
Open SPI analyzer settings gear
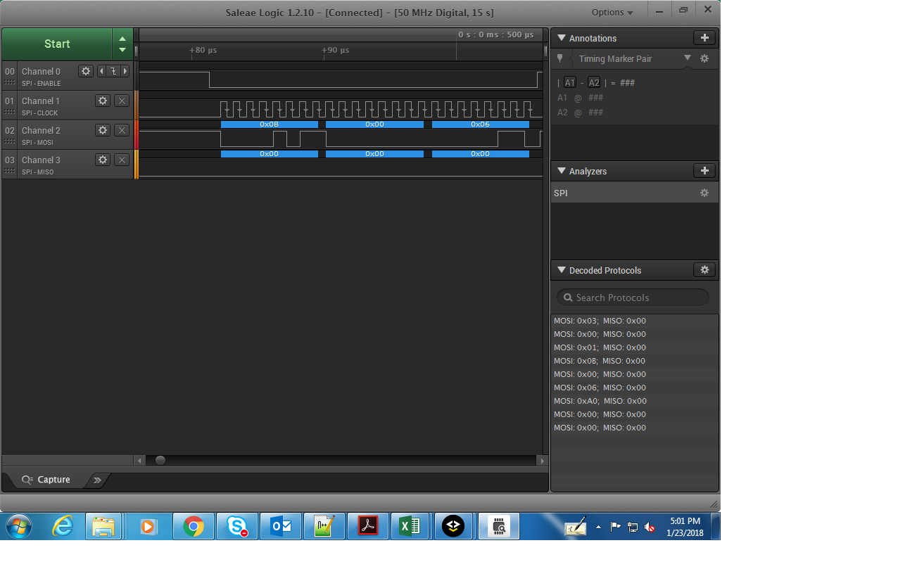point(704,193)
